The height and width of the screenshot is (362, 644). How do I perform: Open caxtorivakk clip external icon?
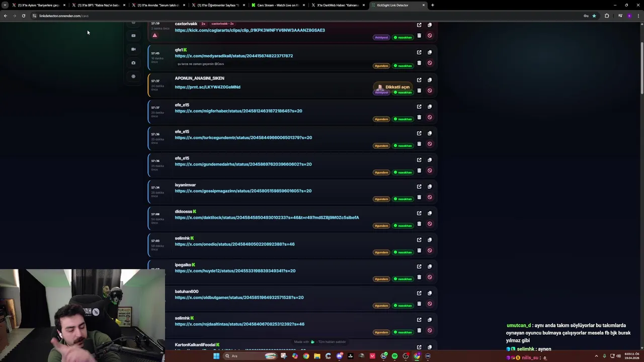419,25
